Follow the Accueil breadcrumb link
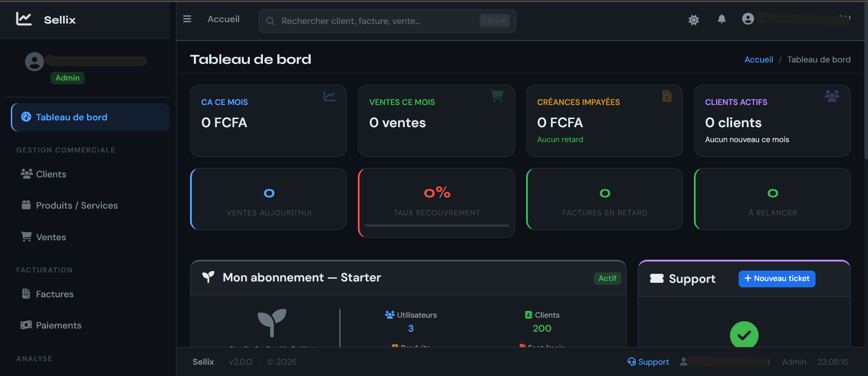 tap(759, 60)
